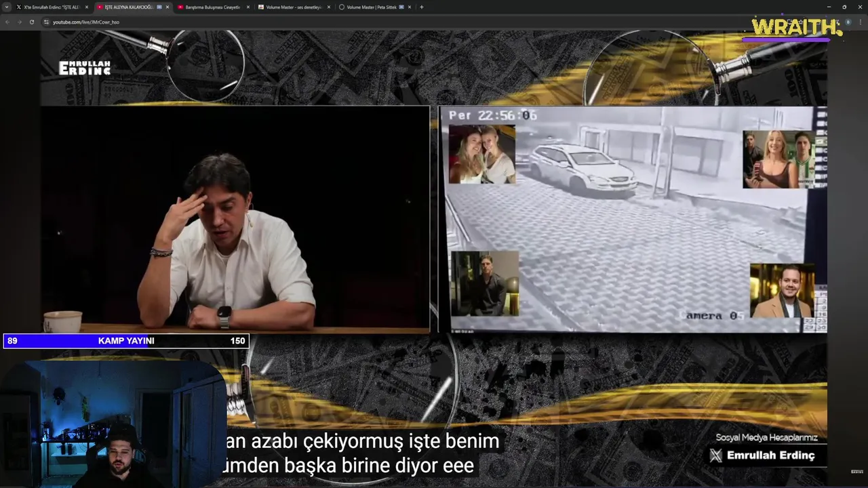This screenshot has width=868, height=488.
Task: View site information icon beside URL
Action: (x=46, y=22)
